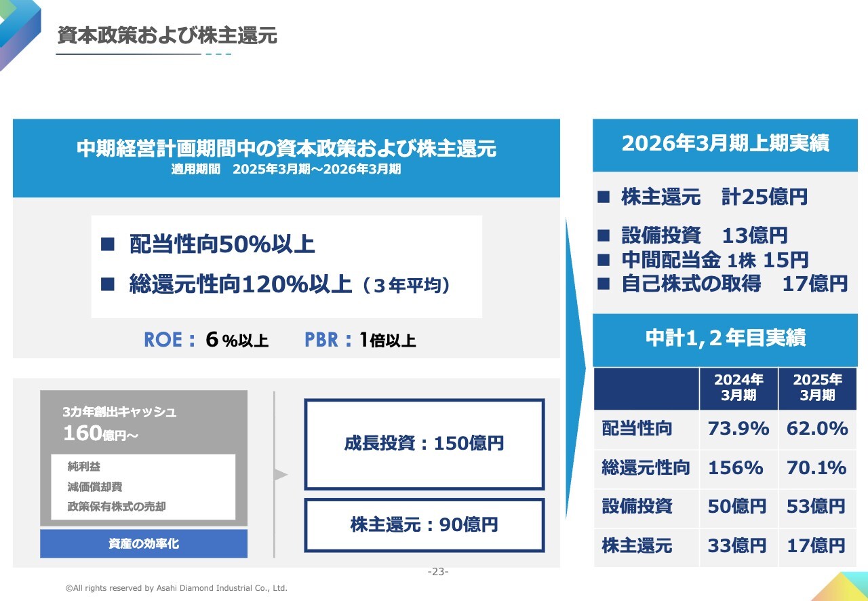Click the slide title 資本政策および株主還元
The height and width of the screenshot is (601, 868).
point(167,36)
